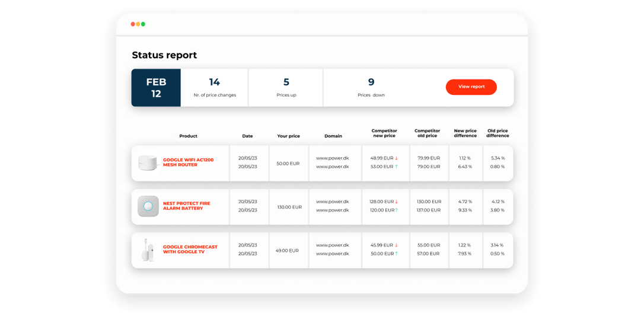644x319 pixels.
Task: Click the green up arrow beside 53.00 EUR
Action: pos(397,167)
